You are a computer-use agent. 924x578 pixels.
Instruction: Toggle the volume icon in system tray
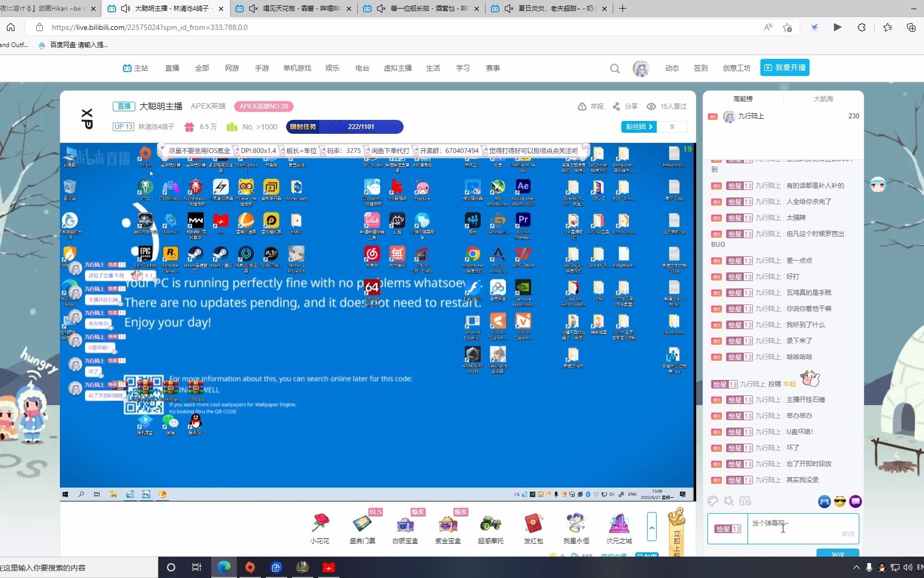point(907,567)
